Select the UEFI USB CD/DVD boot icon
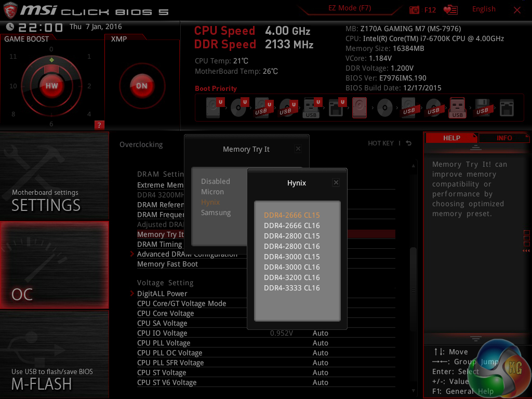 pos(288,108)
